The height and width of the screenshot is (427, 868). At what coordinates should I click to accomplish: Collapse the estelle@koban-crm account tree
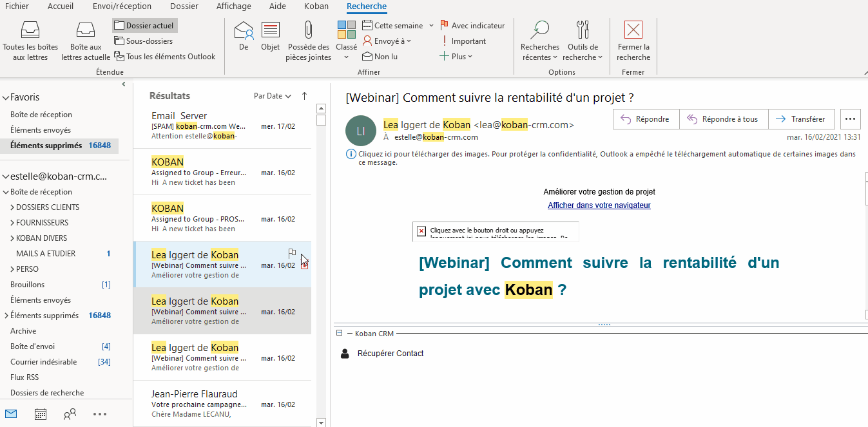pos(5,176)
